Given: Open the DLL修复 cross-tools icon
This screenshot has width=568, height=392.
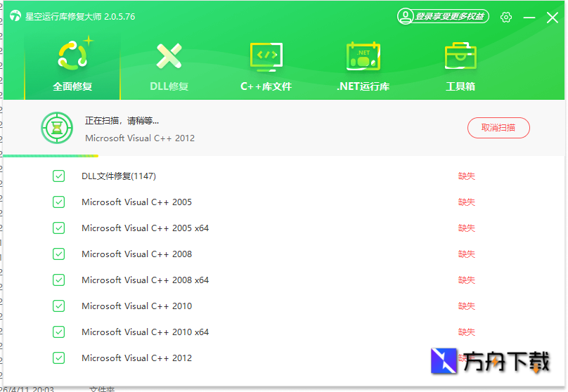Looking at the screenshot, I should (x=169, y=55).
